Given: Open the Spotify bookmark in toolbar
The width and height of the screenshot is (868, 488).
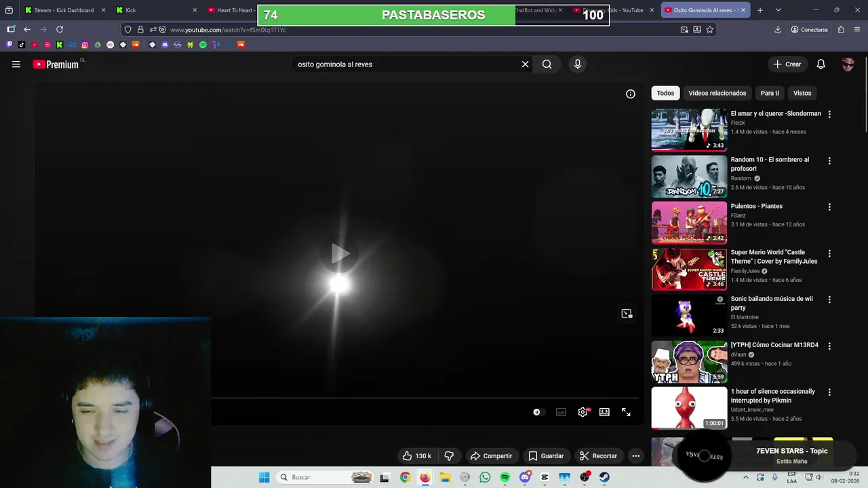Looking at the screenshot, I should pyautogui.click(x=203, y=45).
